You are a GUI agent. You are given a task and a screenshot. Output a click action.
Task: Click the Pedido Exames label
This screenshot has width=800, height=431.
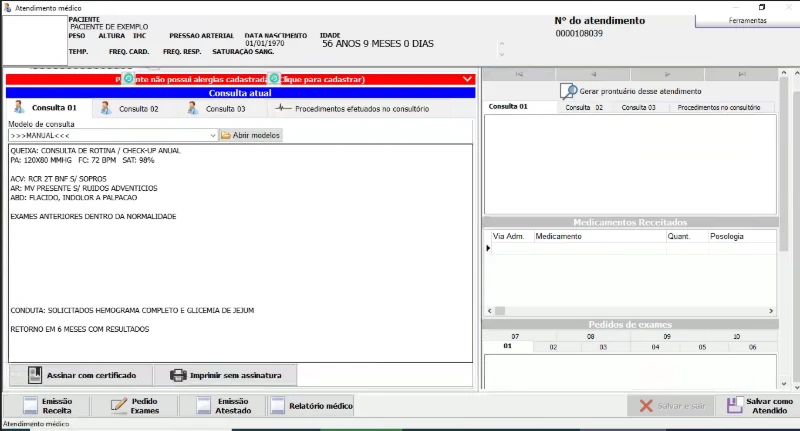(144, 406)
